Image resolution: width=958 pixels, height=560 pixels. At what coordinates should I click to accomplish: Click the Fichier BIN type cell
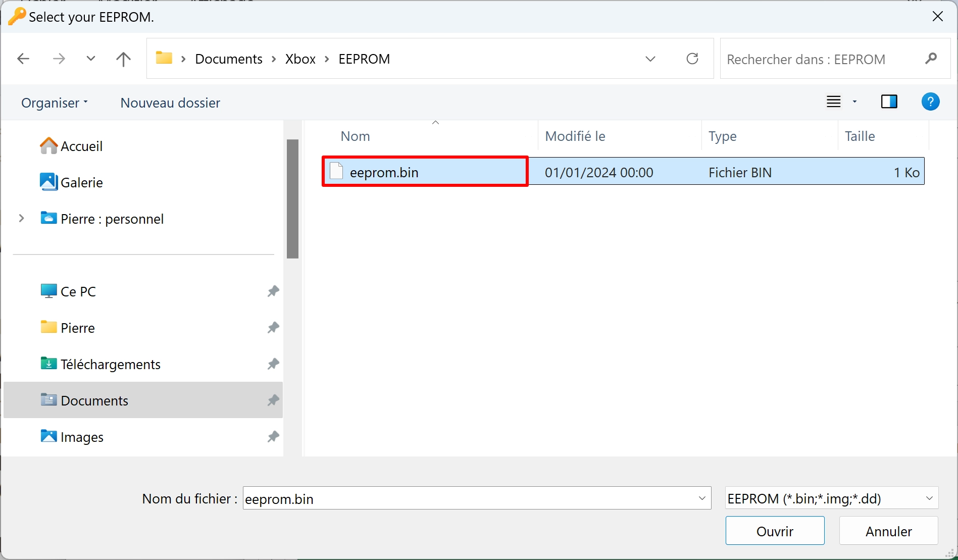point(740,173)
